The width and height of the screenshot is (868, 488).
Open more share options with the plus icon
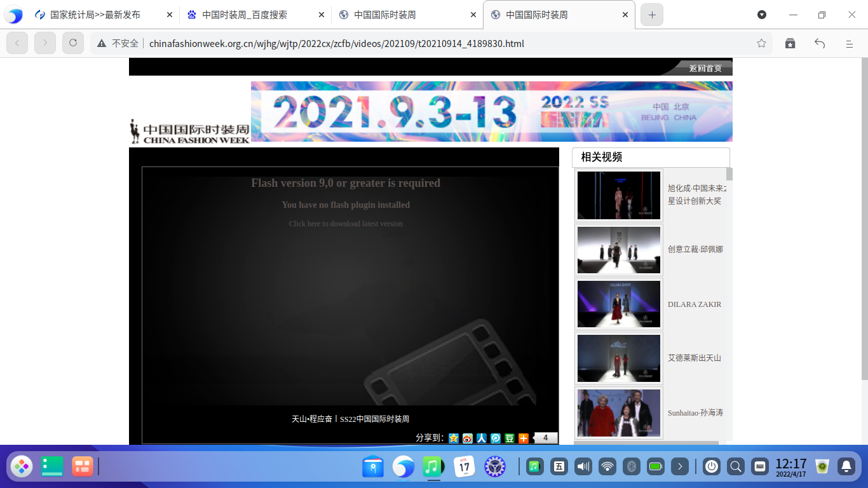pyautogui.click(x=523, y=438)
